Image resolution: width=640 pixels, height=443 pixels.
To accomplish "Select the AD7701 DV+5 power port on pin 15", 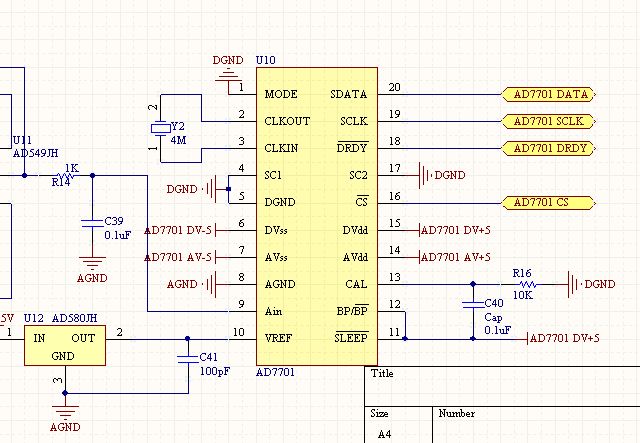I will coord(455,230).
